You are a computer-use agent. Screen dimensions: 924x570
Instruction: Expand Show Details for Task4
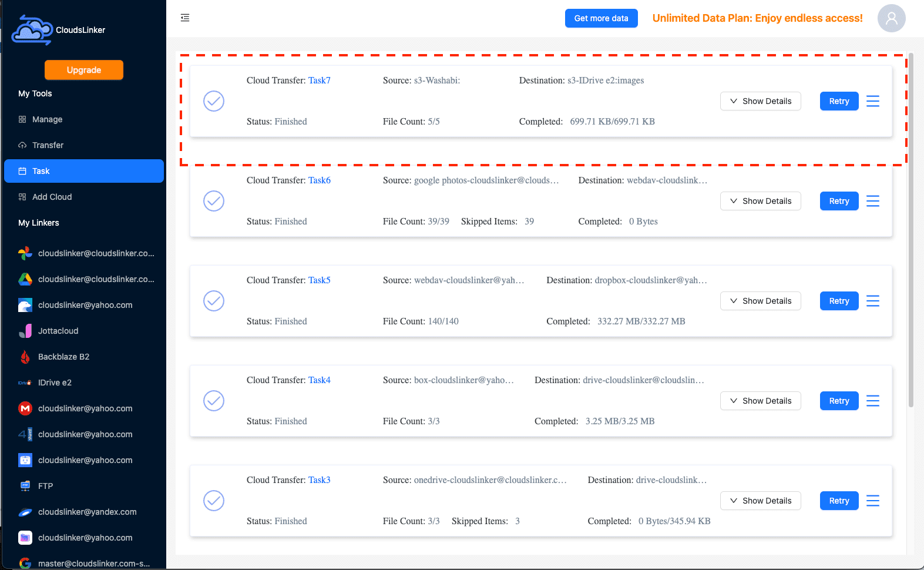click(761, 401)
